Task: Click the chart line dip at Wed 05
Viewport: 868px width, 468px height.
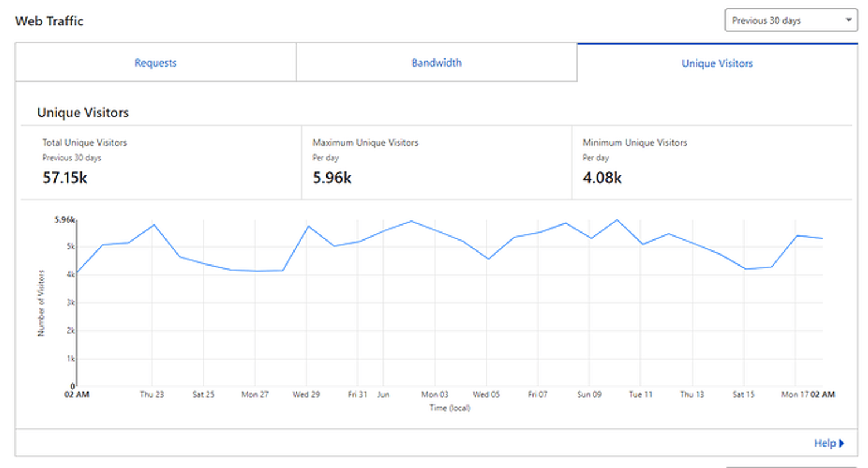Action: (488, 259)
